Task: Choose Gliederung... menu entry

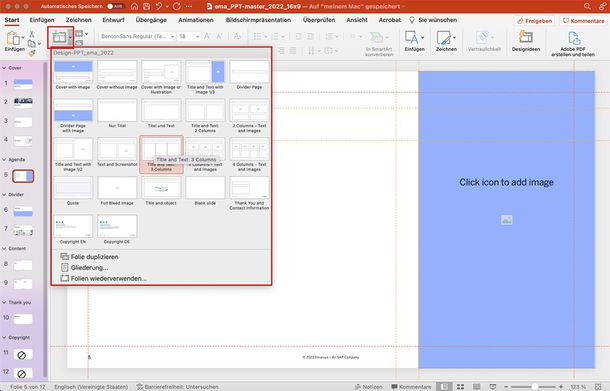Action: coord(84,268)
